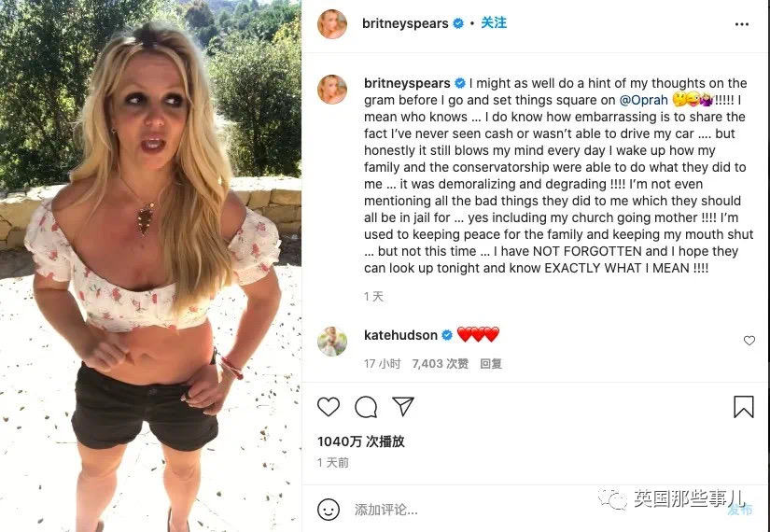Open katehudson username link
This screenshot has height=532, width=770.
[400, 335]
